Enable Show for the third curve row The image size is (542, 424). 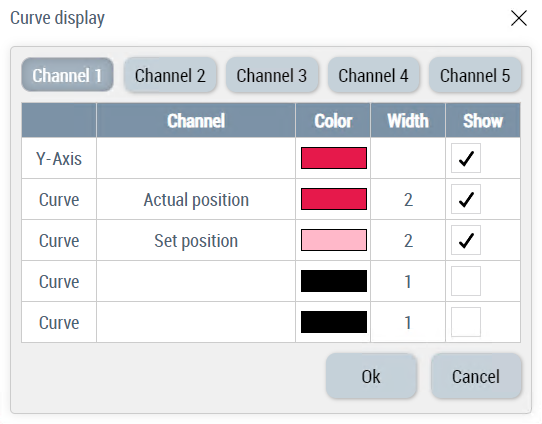pyautogui.click(x=466, y=281)
